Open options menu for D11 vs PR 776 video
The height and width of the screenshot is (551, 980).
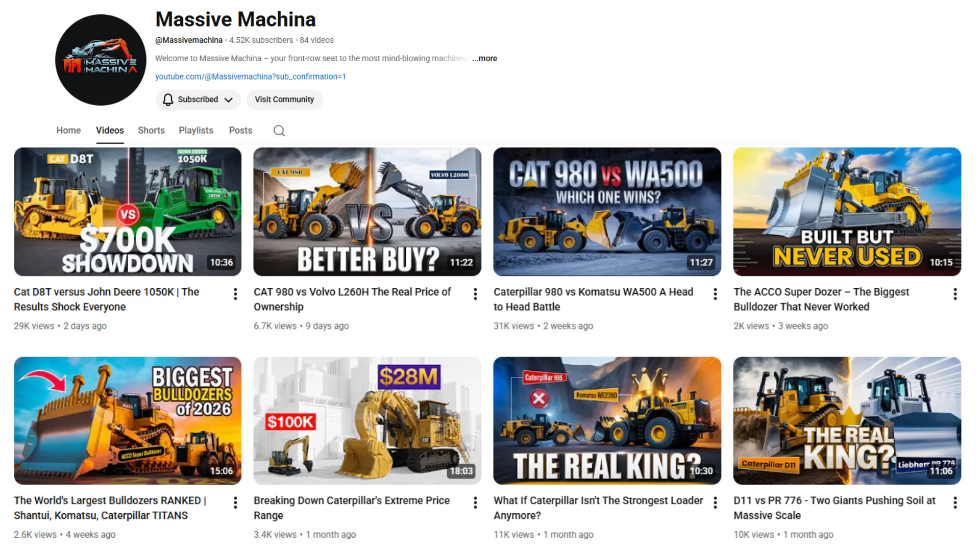[x=955, y=503]
